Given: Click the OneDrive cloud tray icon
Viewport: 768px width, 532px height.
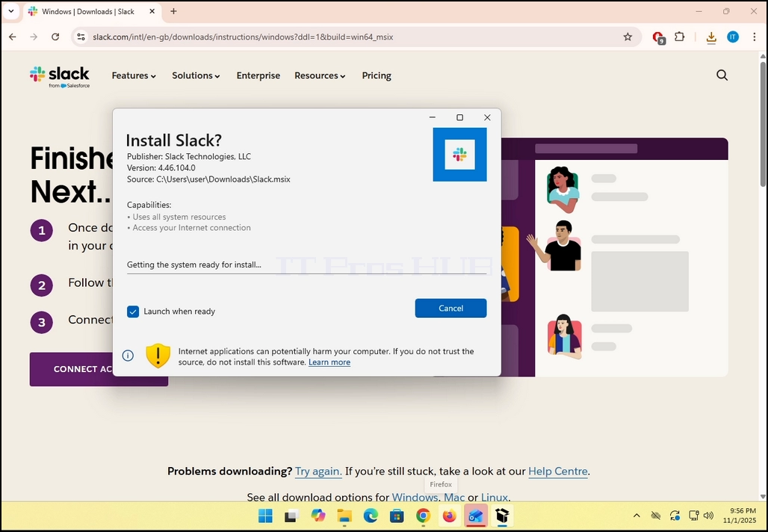Looking at the screenshot, I should (655, 516).
